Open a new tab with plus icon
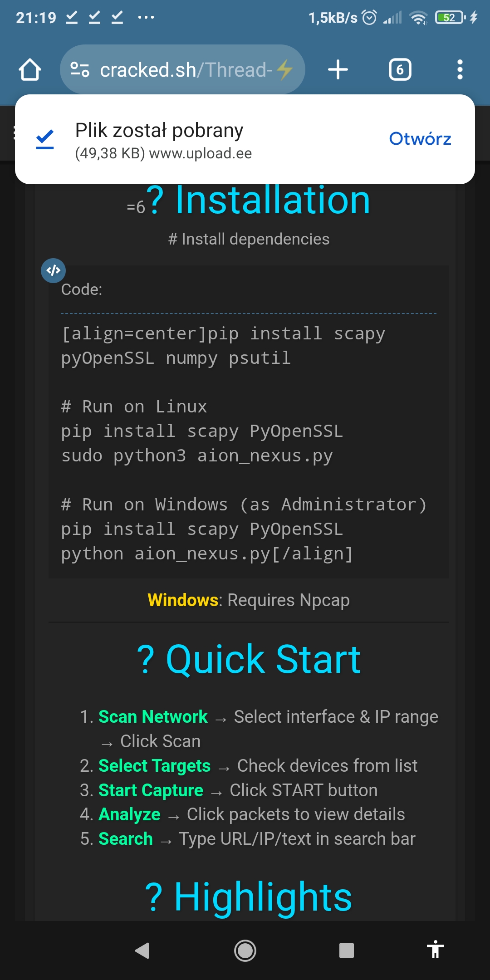 click(x=338, y=70)
